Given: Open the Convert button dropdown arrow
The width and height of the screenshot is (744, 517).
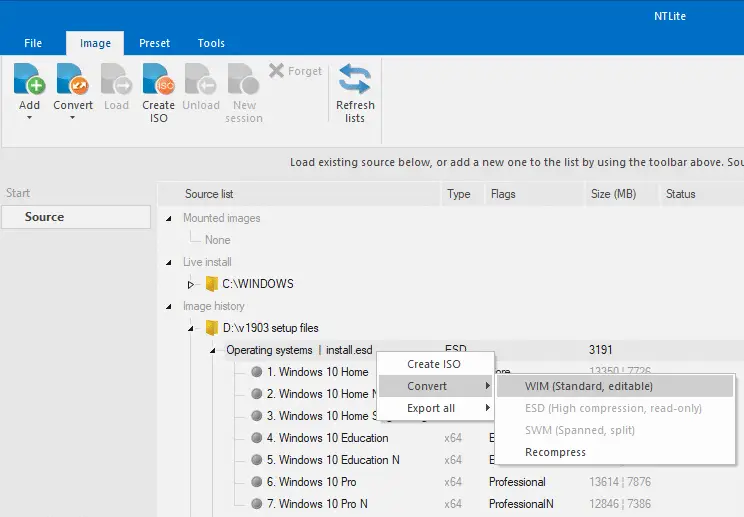Looking at the screenshot, I should [73, 117].
